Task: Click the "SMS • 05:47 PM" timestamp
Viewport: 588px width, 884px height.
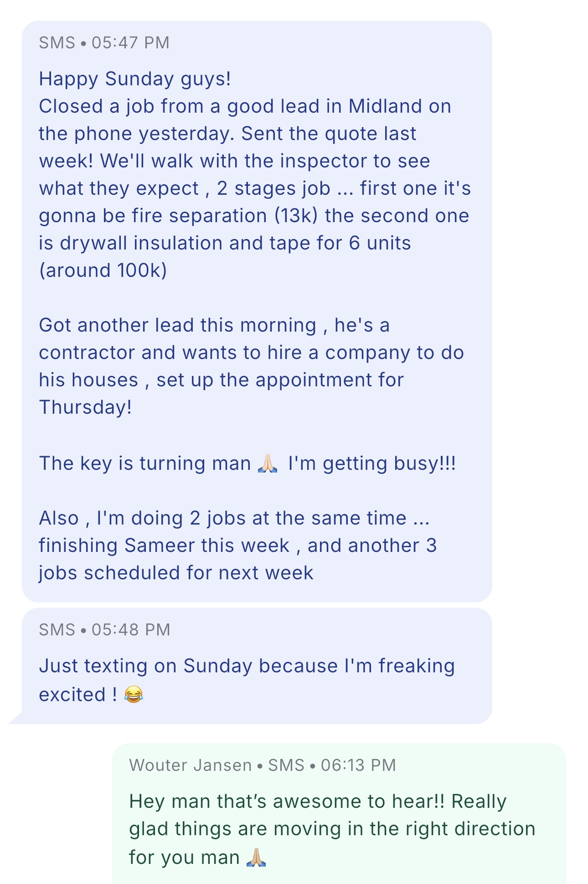Action: click(104, 42)
